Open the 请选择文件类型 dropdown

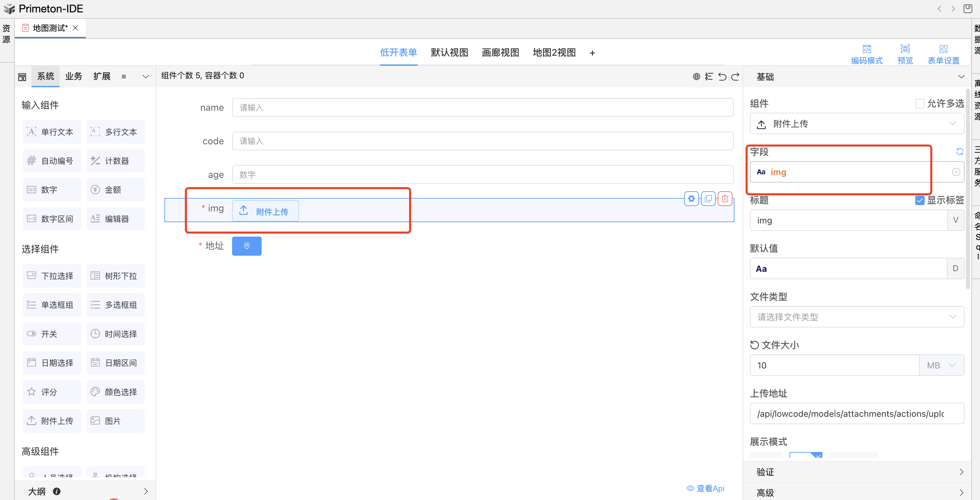point(856,317)
